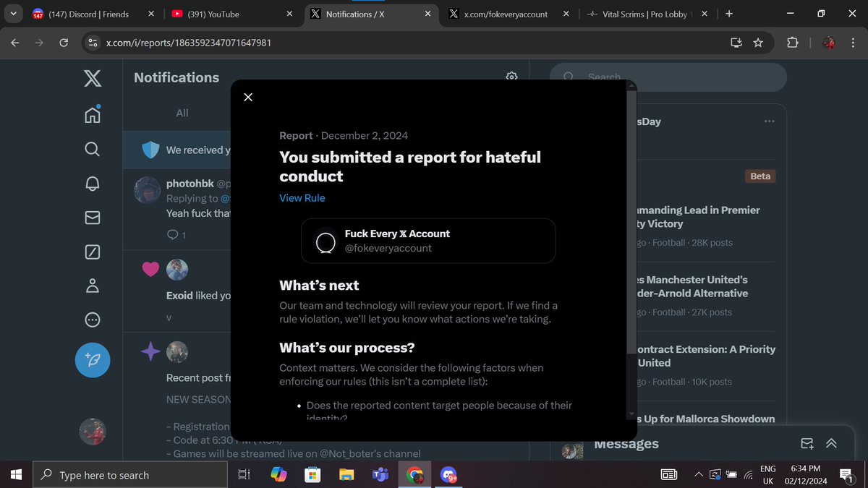Open Discord from the taskbar
This screenshot has height=488, width=868.
448,475
